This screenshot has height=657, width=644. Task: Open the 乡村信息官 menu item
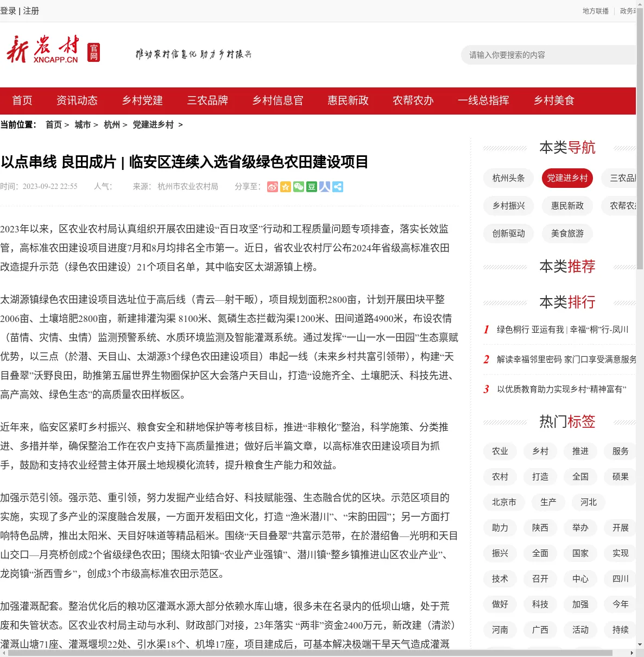277,100
